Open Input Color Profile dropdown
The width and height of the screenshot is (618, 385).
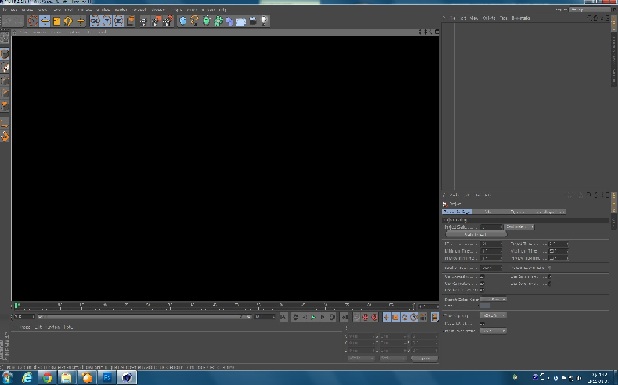coord(493,331)
